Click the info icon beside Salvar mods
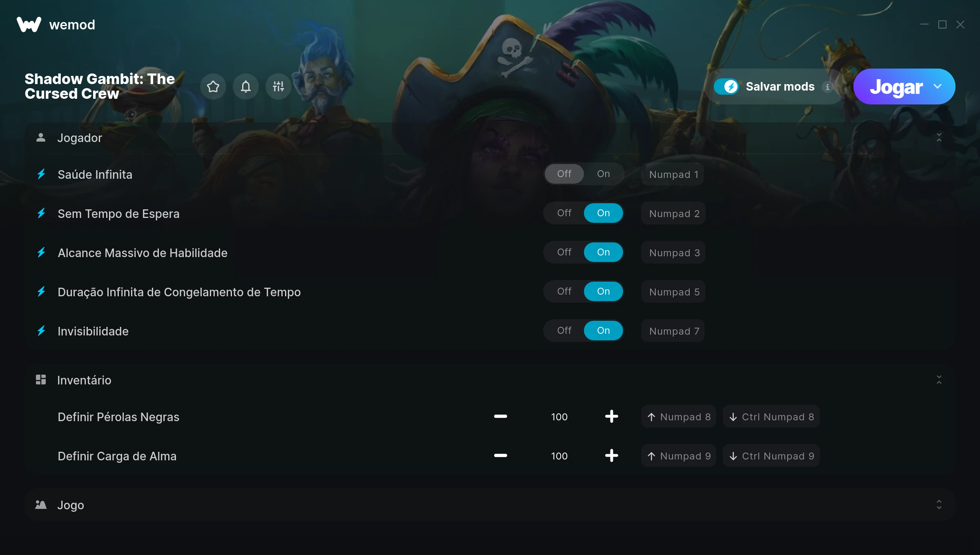 [828, 87]
